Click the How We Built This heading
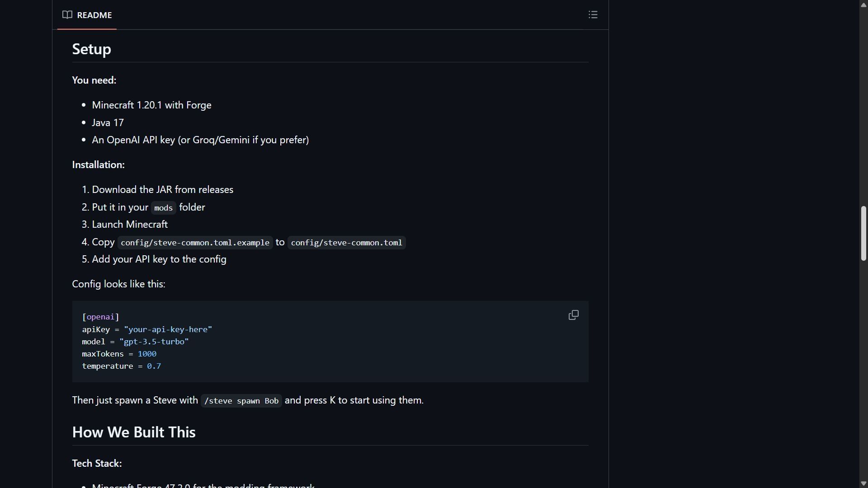 coord(133,432)
